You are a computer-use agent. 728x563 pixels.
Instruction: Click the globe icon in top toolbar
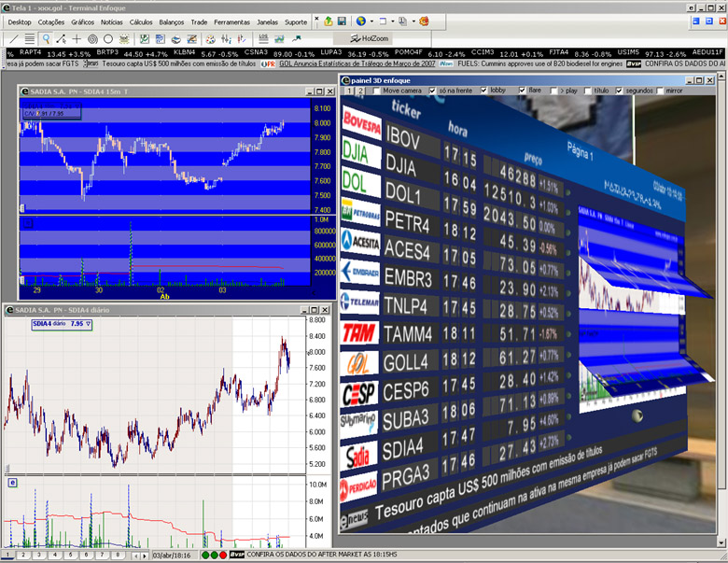point(360,21)
